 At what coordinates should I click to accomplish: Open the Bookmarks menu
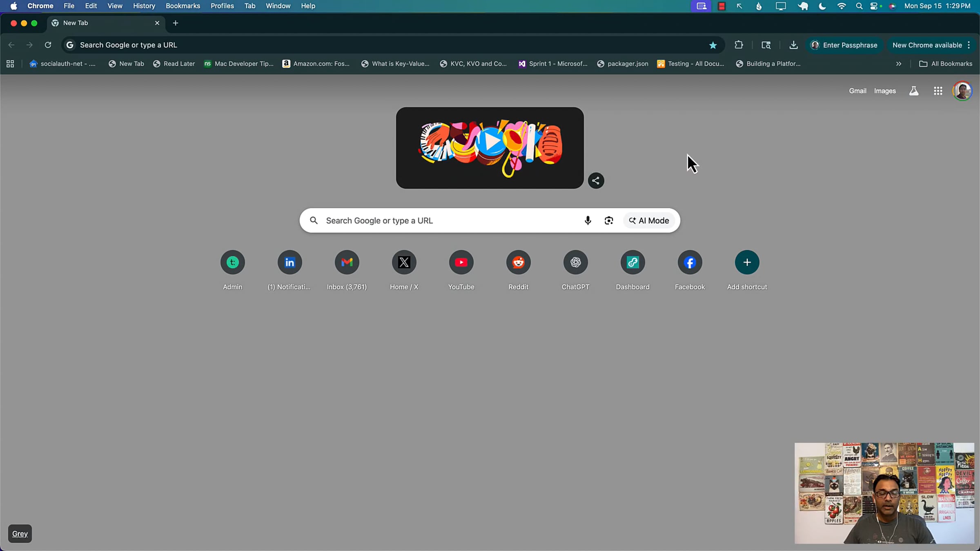[x=183, y=6]
